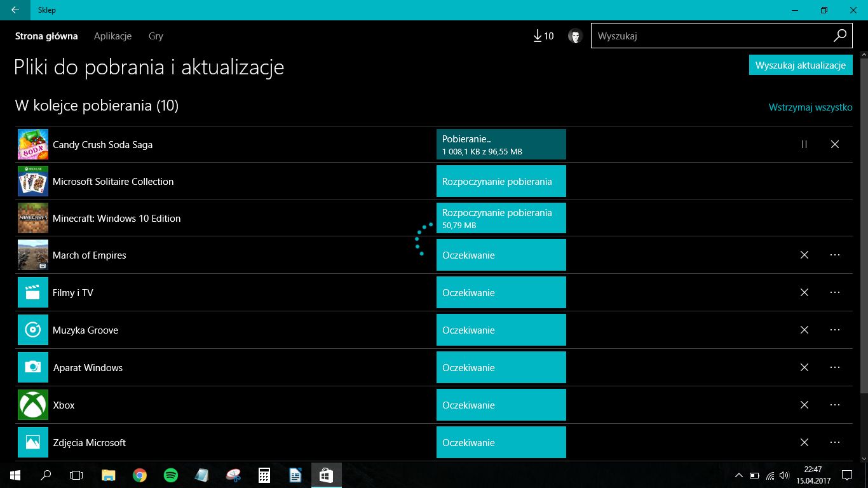Click the battery tray icon
The image size is (868, 488).
(x=754, y=475)
